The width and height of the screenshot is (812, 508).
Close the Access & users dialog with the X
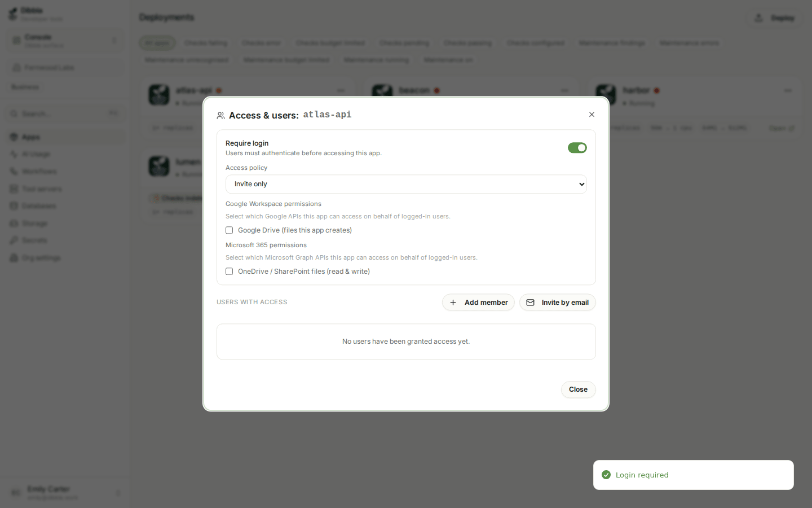point(592,115)
